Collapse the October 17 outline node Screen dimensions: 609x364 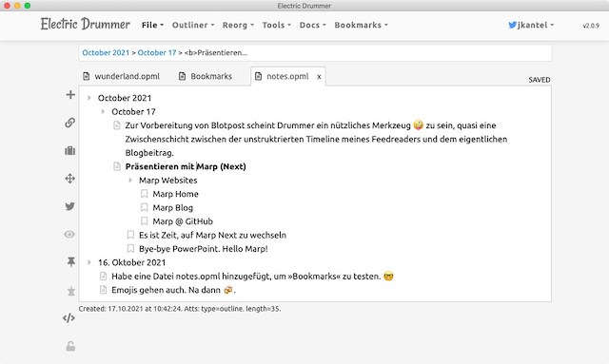point(103,112)
